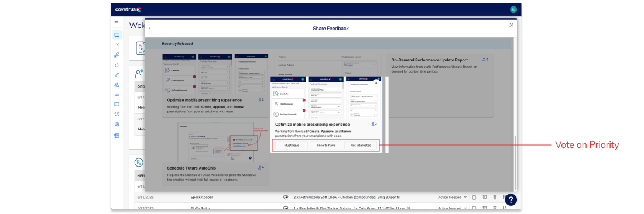
Task: Open the storefront icon in sidebar
Action: coord(117,136)
